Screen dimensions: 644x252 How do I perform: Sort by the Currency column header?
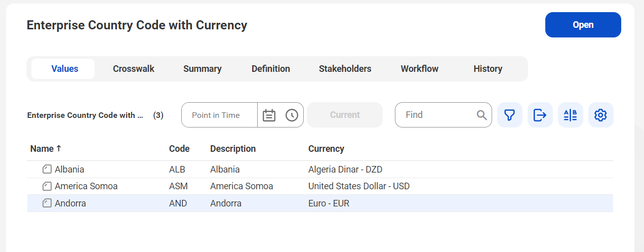click(x=326, y=149)
